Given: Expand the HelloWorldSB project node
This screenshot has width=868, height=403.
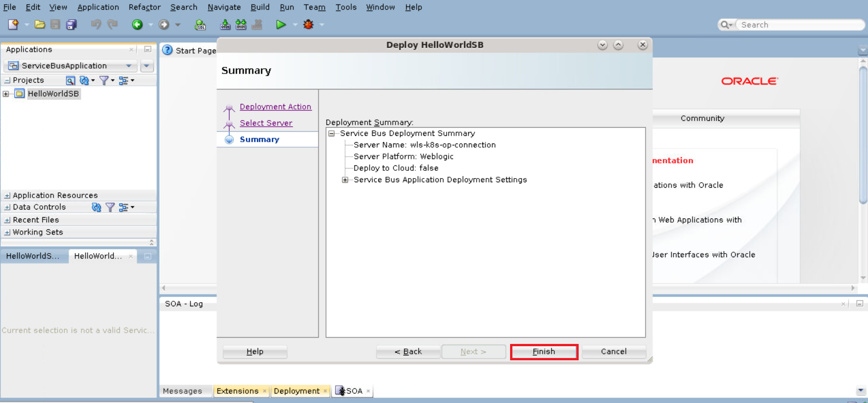Looking at the screenshot, I should coord(6,94).
